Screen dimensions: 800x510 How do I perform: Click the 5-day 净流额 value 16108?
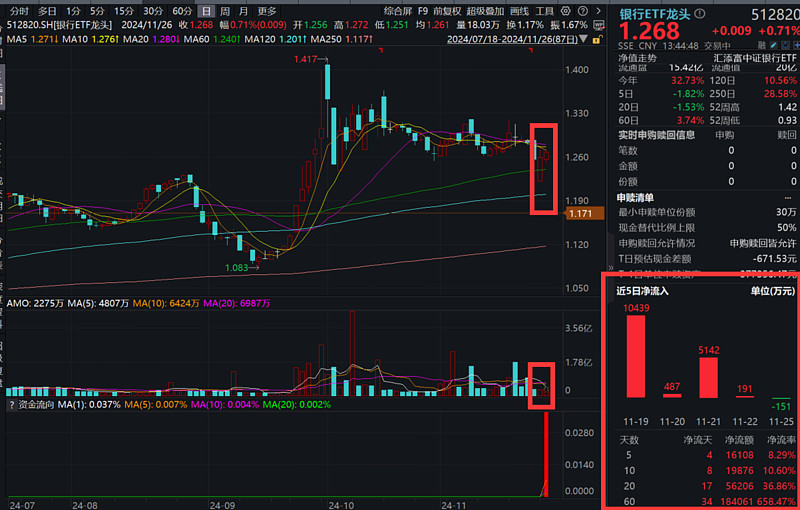tap(739, 455)
